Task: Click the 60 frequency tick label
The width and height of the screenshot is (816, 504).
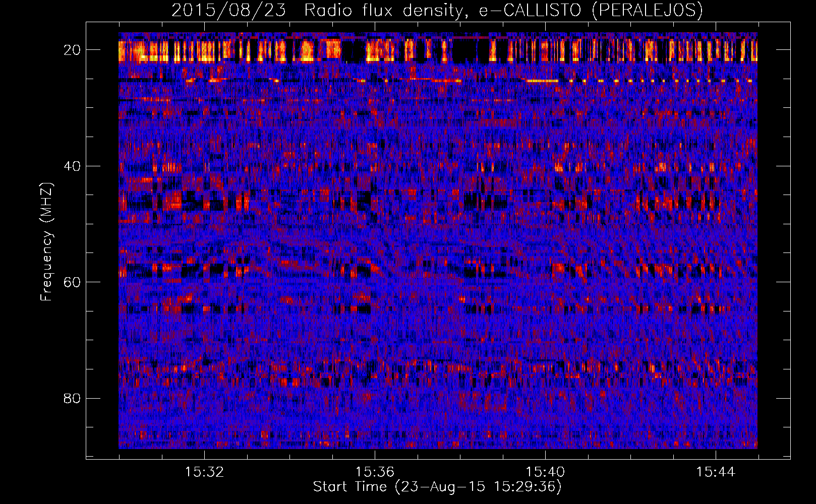Action: (72, 282)
